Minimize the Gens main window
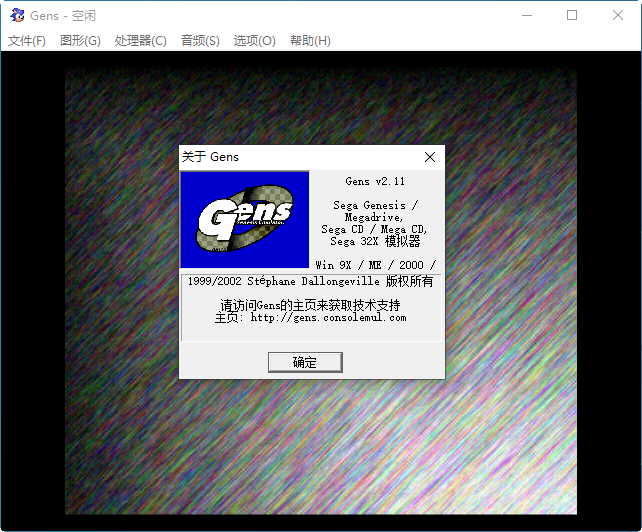This screenshot has height=532, width=642. coord(526,15)
